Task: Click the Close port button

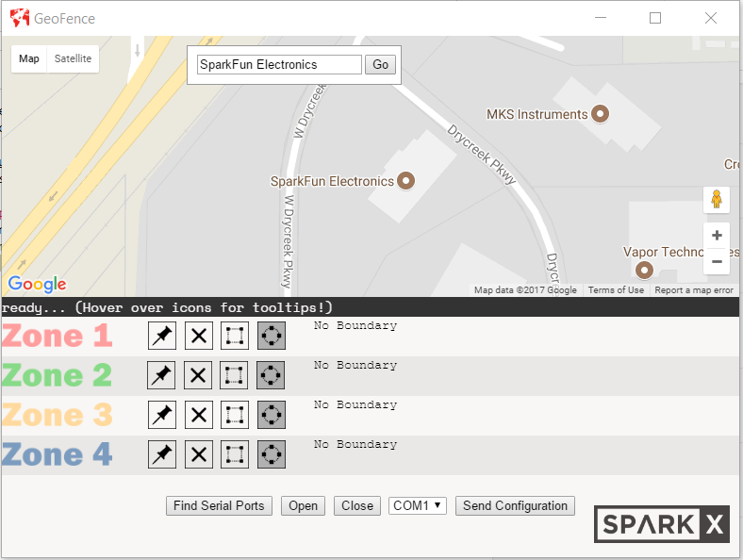Action: coord(357,505)
